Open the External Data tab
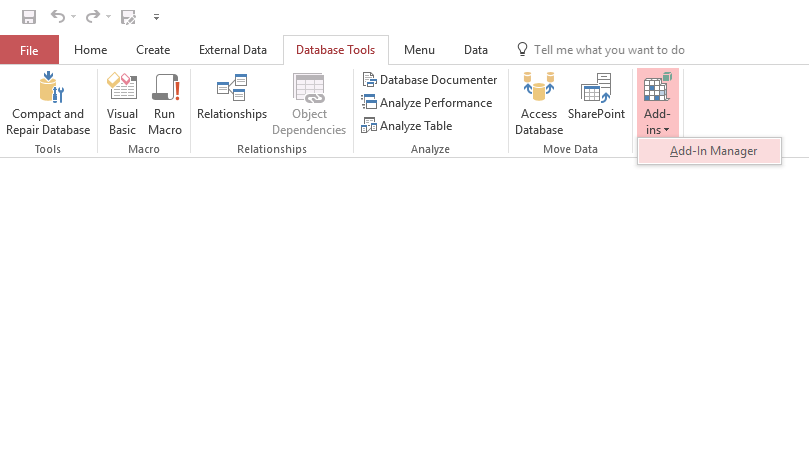The image size is (809, 470). pyautogui.click(x=233, y=50)
